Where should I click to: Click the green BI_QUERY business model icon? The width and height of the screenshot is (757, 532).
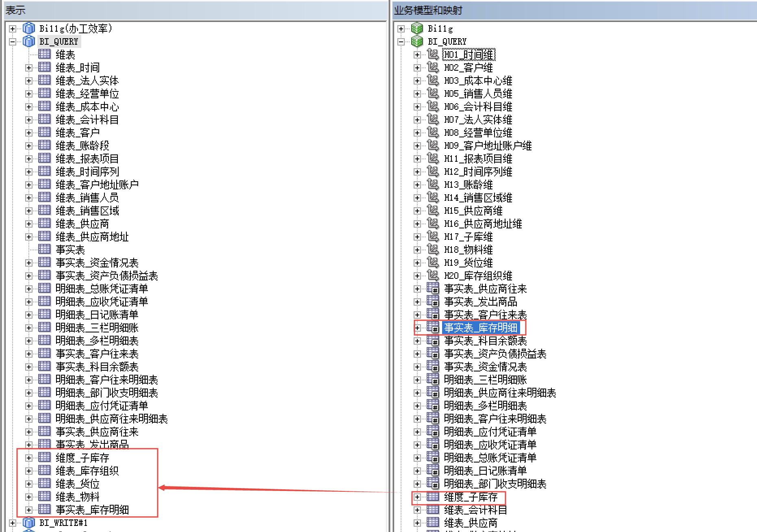tap(417, 41)
